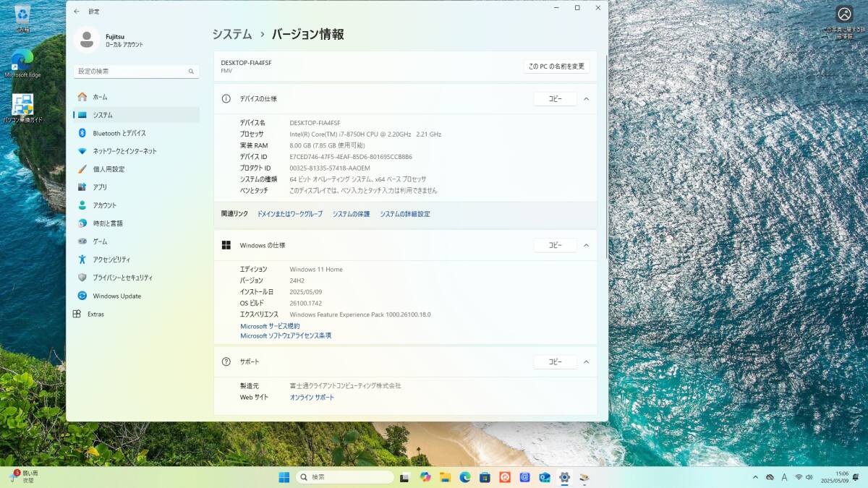Select the Windows 11 Home edition value

[x=316, y=270]
